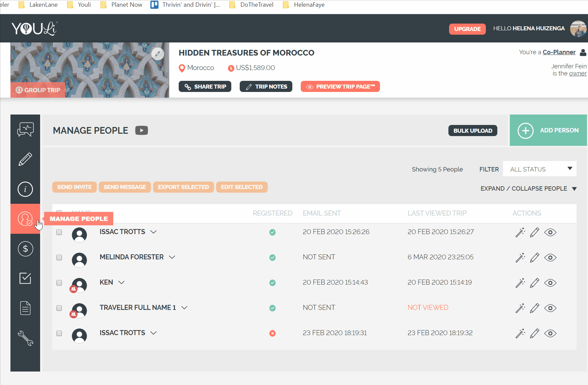Click the Co-Planner person icon
Image resolution: width=588 pixels, height=385 pixels.
tap(583, 52)
